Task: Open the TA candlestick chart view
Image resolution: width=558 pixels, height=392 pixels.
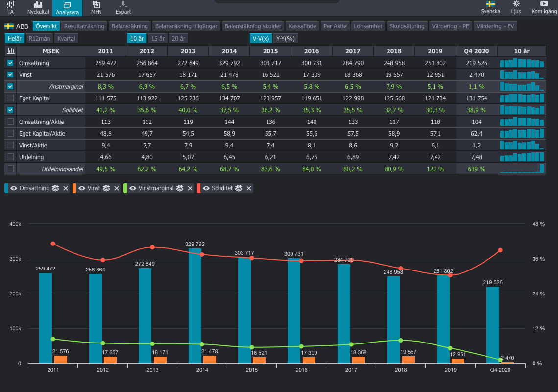Action: click(10, 7)
